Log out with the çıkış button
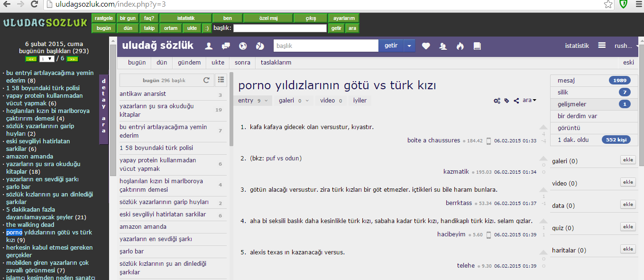The height and width of the screenshot is (280, 644). tap(311, 18)
